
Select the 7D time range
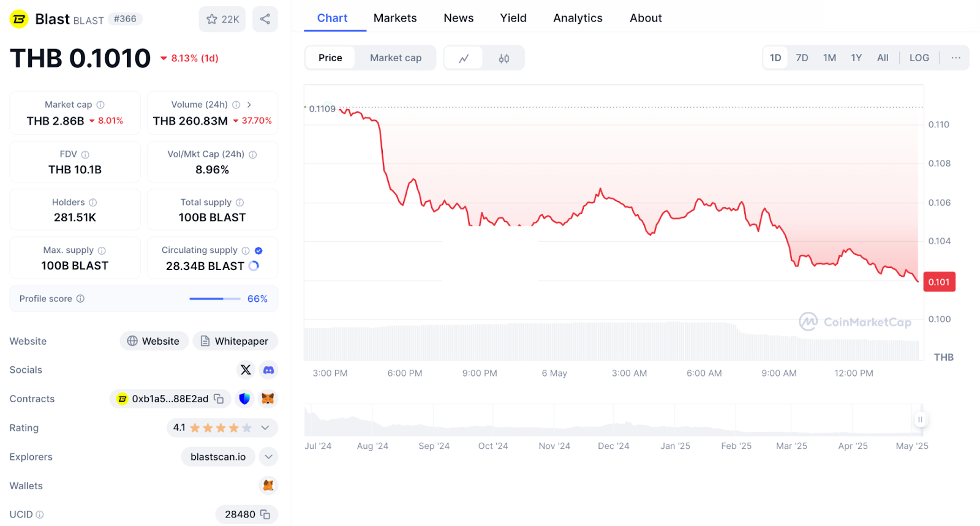[802, 58]
